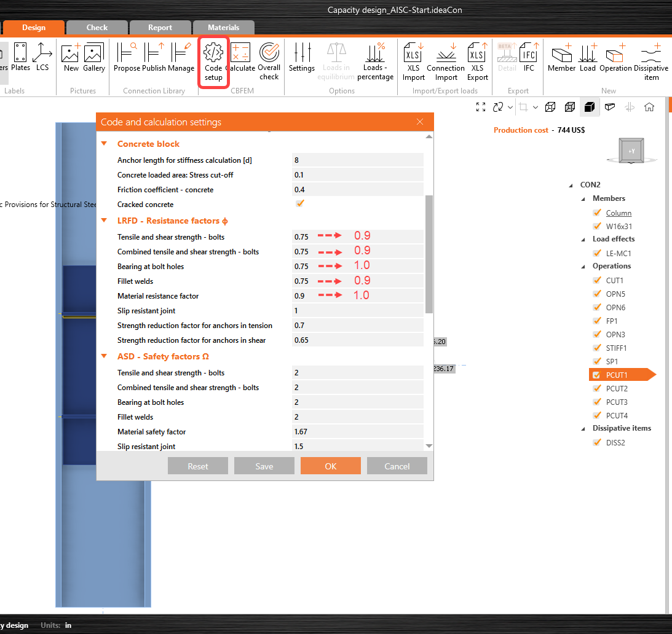Viewport: 672px width, 634px height.
Task: Open XLS Import for loads
Action: (x=413, y=61)
